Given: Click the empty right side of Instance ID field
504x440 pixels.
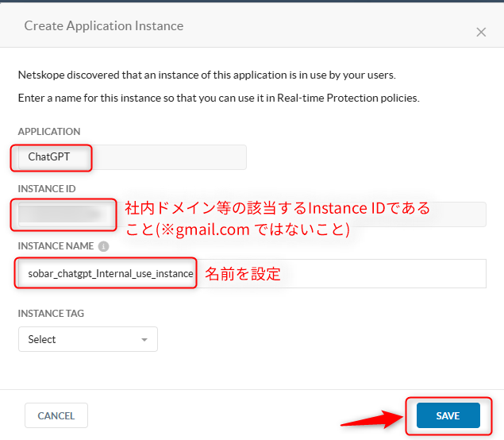Looking at the screenshot, I should click(x=460, y=214).
